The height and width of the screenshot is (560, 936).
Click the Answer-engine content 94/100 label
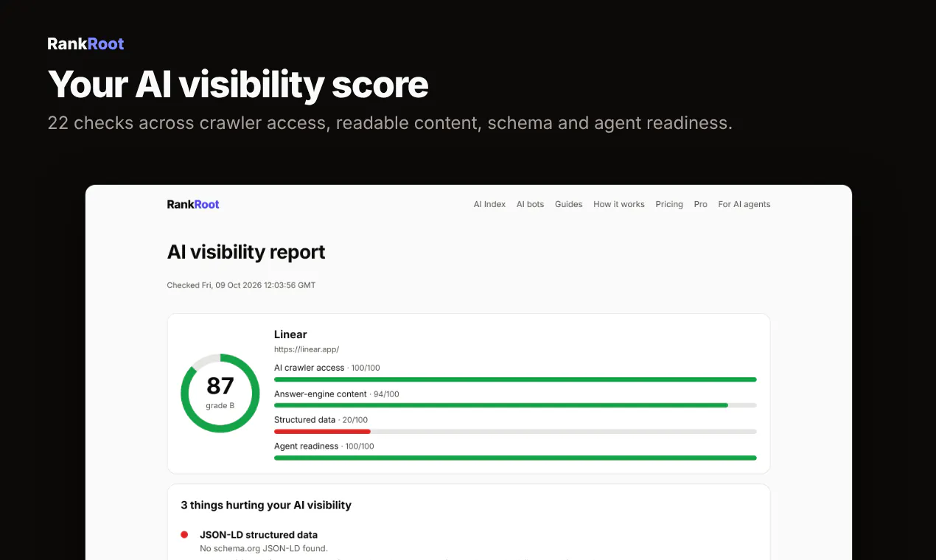tap(337, 394)
